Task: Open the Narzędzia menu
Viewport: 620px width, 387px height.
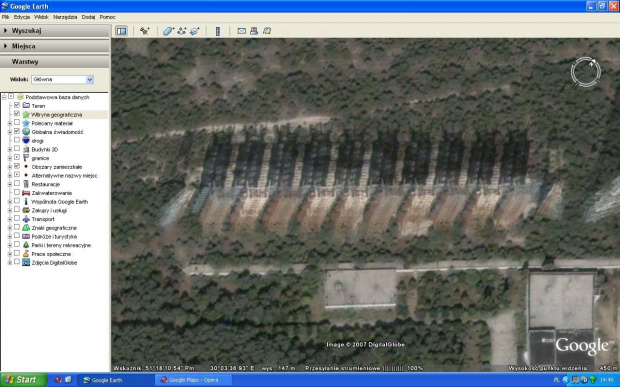Action: pyautogui.click(x=65, y=17)
